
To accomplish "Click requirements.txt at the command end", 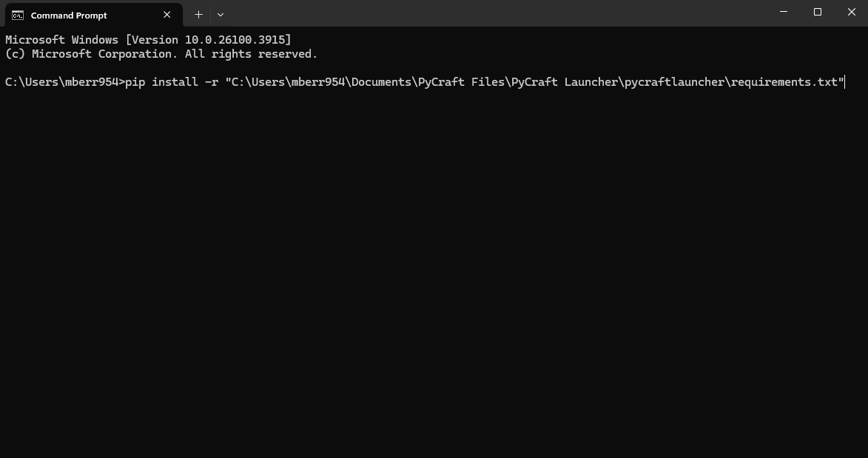I will pos(784,82).
